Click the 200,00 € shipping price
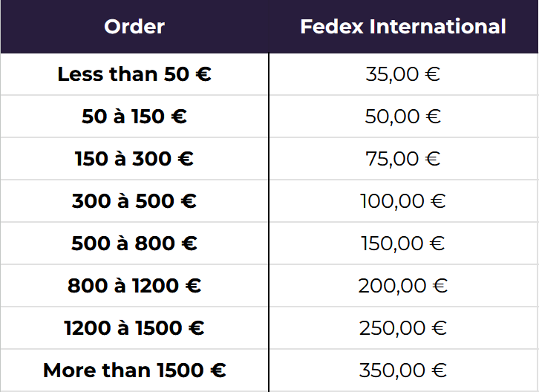Screen dimensions: 539x392 (403, 286)
